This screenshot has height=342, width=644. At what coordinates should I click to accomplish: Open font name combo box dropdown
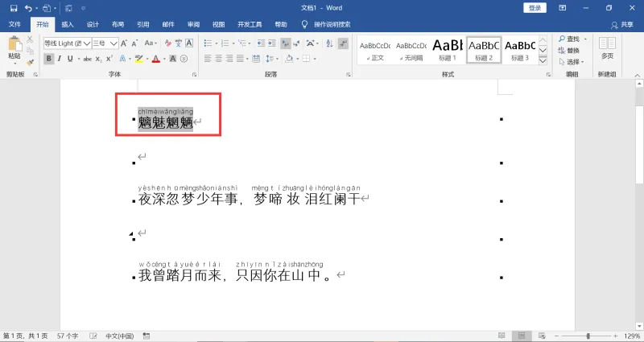(87, 43)
